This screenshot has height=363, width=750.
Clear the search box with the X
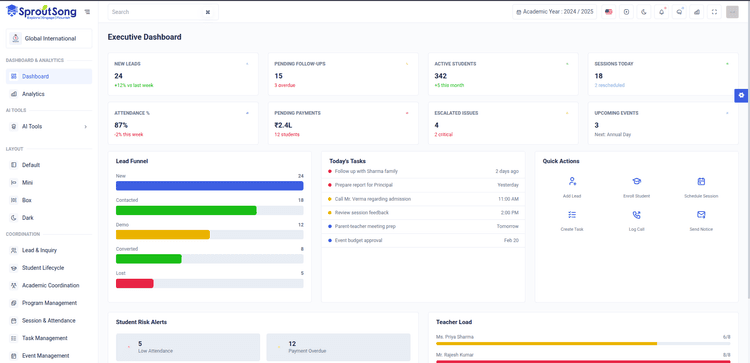208,12
